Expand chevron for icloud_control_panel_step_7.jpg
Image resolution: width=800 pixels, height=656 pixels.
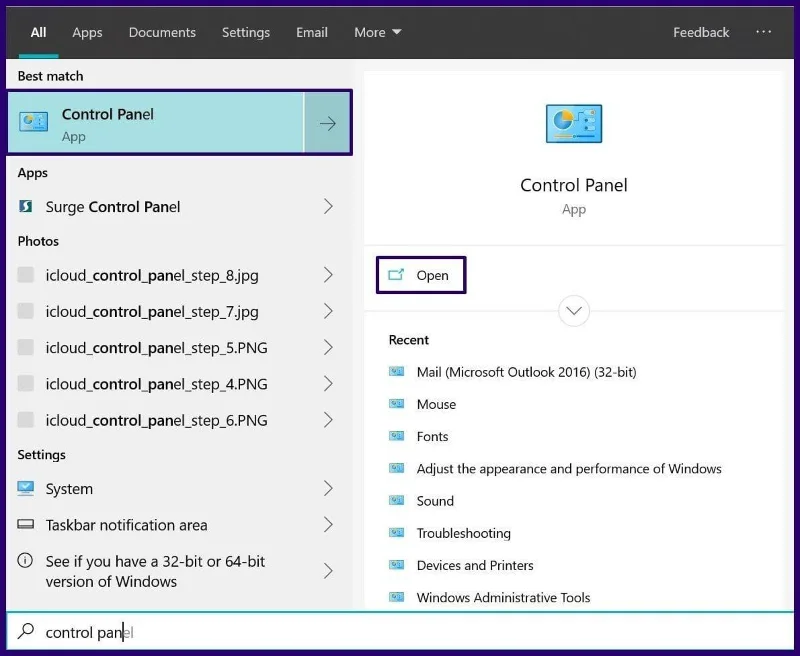pos(328,311)
